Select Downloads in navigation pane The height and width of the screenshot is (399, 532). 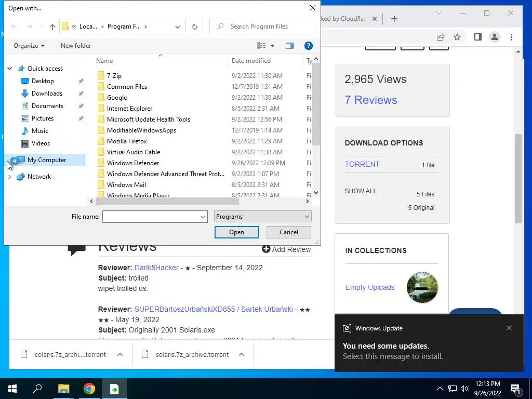[47, 94]
